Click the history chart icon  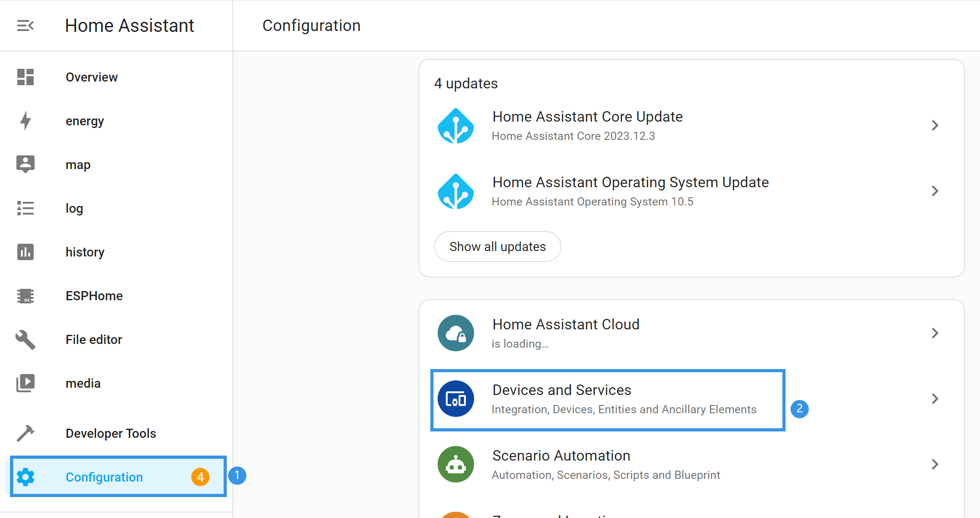point(26,252)
